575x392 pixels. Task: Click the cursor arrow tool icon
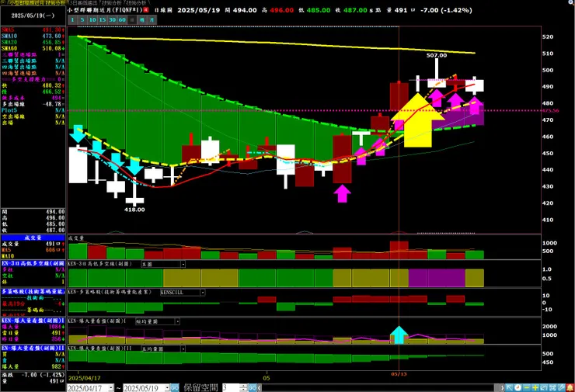coord(509,387)
